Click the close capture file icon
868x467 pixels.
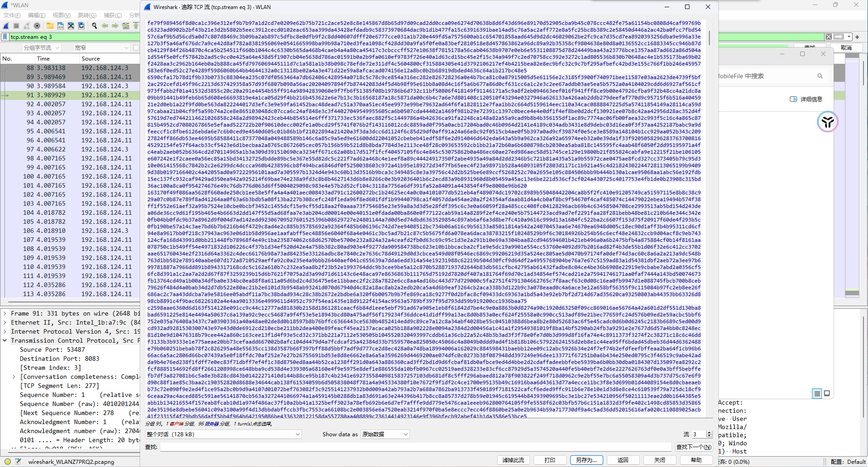coord(71,26)
